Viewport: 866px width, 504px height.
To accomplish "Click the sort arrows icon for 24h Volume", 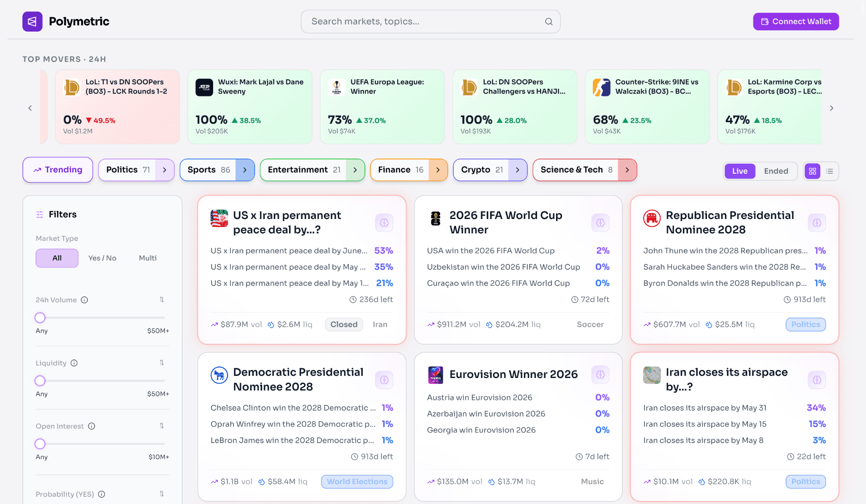I will coord(162,299).
